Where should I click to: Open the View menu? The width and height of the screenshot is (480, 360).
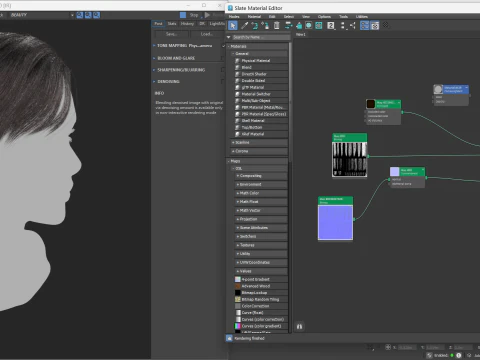306,16
